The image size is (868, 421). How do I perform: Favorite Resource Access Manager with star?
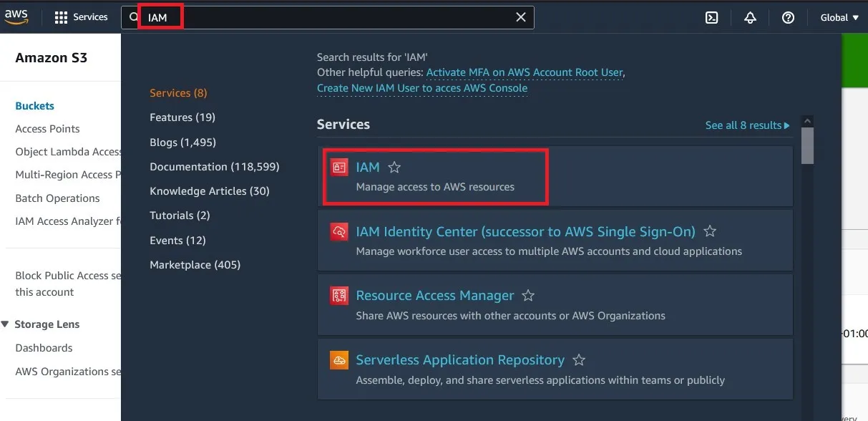[528, 296]
